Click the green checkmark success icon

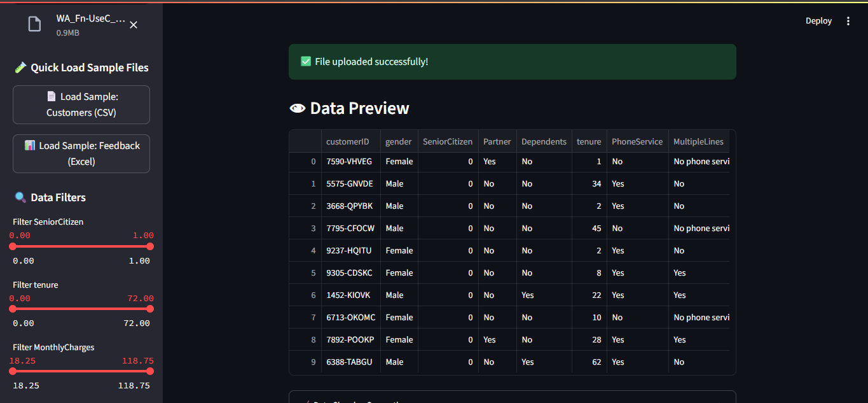coord(306,62)
